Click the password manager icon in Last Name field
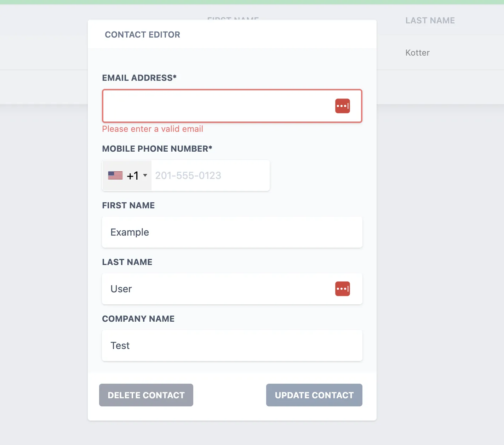Screen dimensions: 504x445 click(x=342, y=289)
